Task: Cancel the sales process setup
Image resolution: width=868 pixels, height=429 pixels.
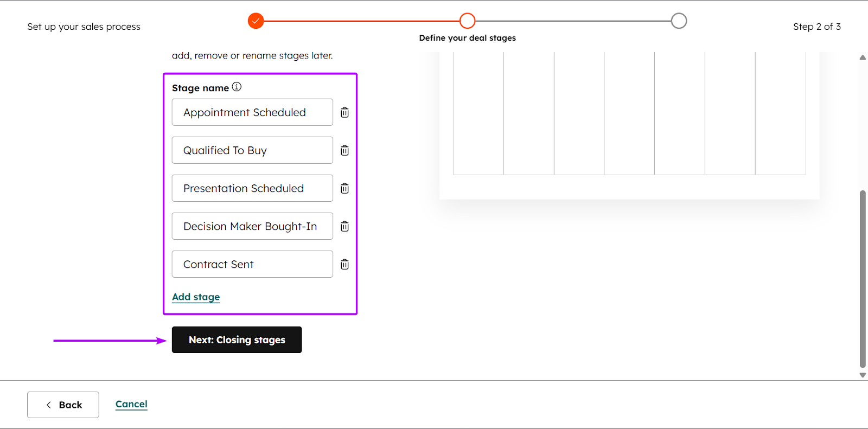Action: tap(131, 404)
